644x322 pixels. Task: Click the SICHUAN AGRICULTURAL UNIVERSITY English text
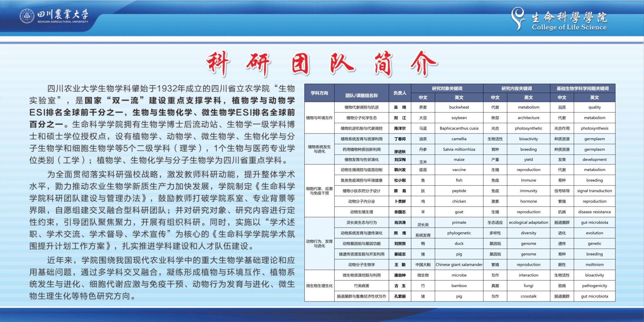click(63, 22)
